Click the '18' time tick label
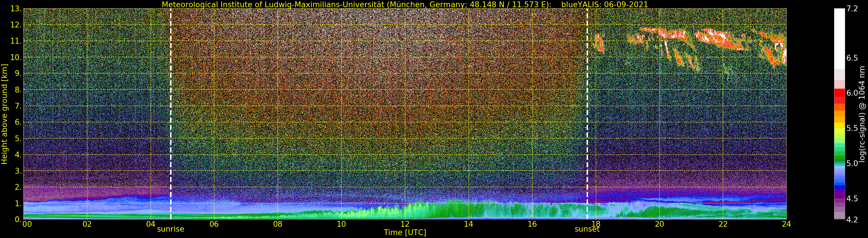This screenshot has height=238, width=868. (x=596, y=224)
